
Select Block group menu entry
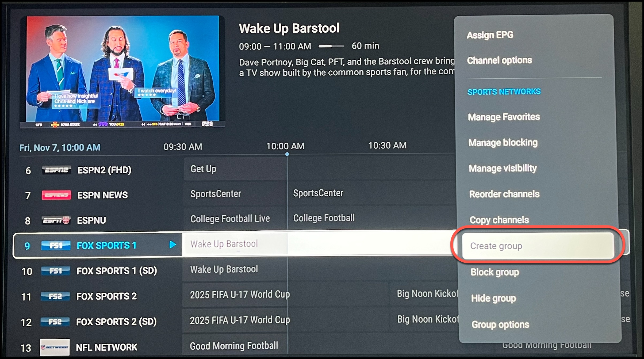click(x=495, y=272)
